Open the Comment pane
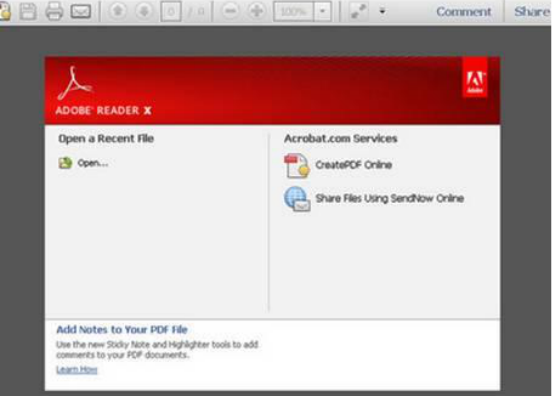The height and width of the screenshot is (397, 555). click(x=463, y=12)
